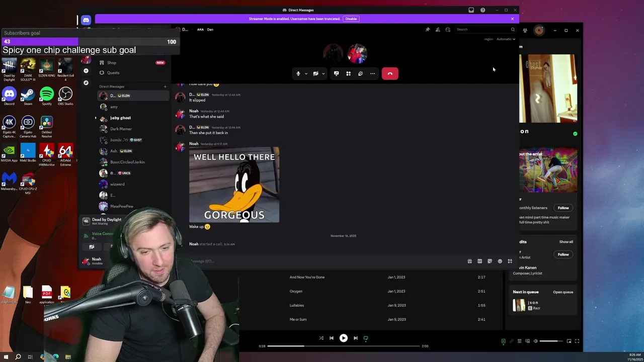Toggle Now Playing view in Spotify
Screen dimensions: 644x362
coord(503,341)
